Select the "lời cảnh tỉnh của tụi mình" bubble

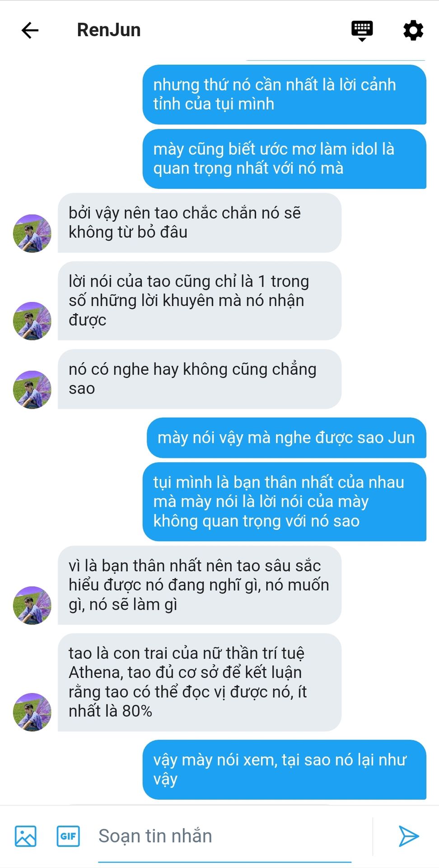click(x=285, y=94)
